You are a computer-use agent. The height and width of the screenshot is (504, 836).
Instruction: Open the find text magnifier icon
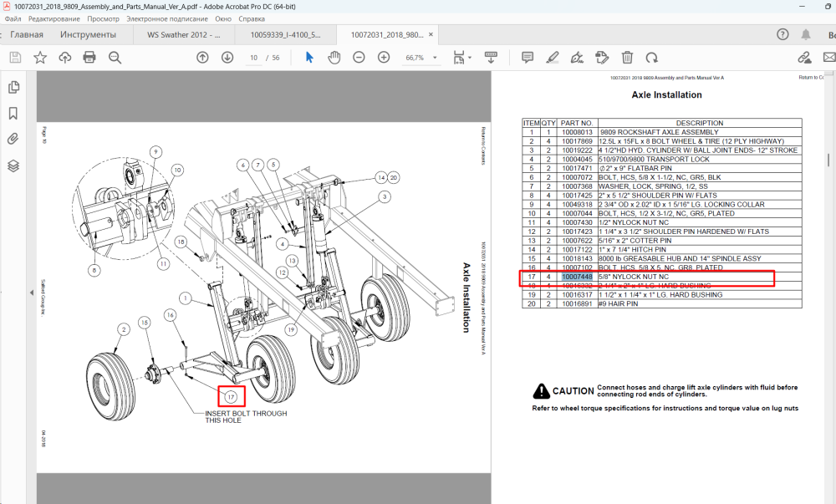[x=115, y=58]
